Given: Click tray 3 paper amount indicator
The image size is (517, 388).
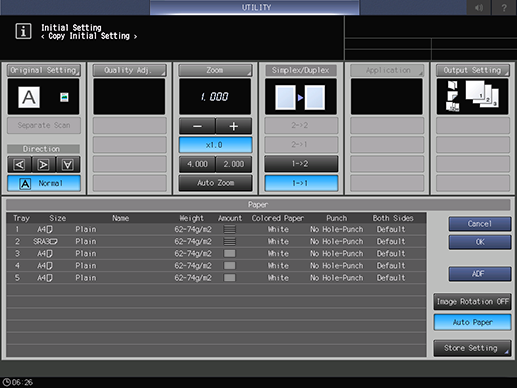Looking at the screenshot, I should click(230, 254).
